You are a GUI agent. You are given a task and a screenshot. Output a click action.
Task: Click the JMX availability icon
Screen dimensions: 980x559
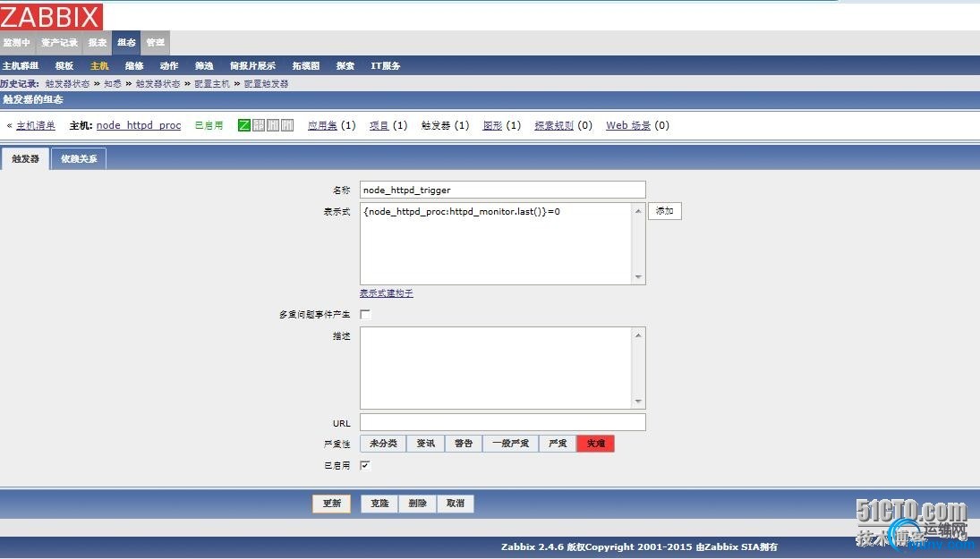pyautogui.click(x=273, y=125)
